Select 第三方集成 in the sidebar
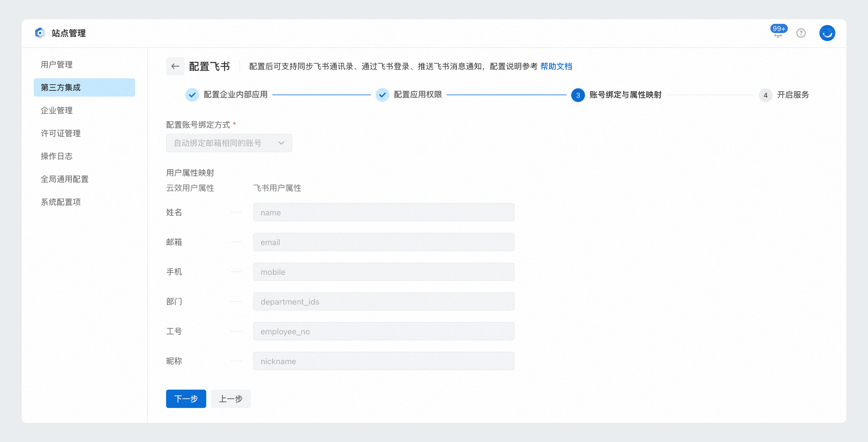This screenshot has height=442, width=868. pos(84,88)
